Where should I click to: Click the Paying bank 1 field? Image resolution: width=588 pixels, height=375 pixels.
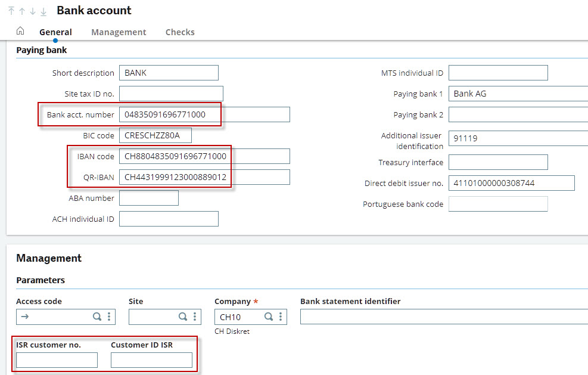[x=517, y=94]
